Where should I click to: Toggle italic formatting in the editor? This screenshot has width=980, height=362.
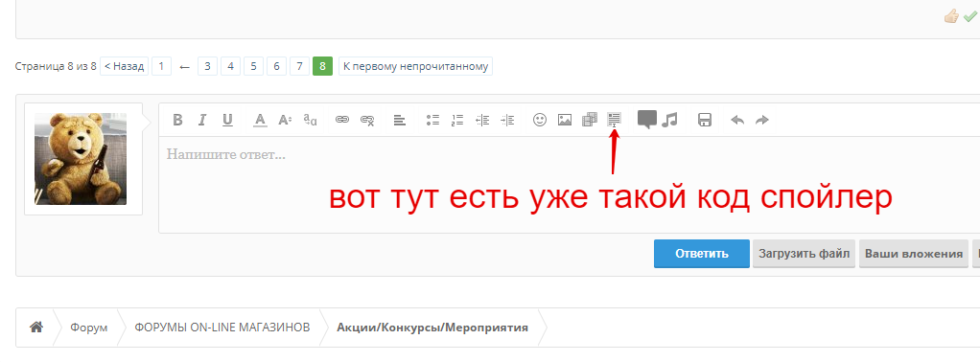tap(202, 120)
